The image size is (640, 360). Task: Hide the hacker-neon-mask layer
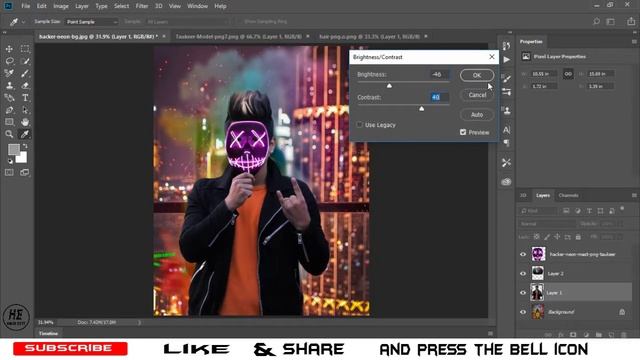coord(523,254)
